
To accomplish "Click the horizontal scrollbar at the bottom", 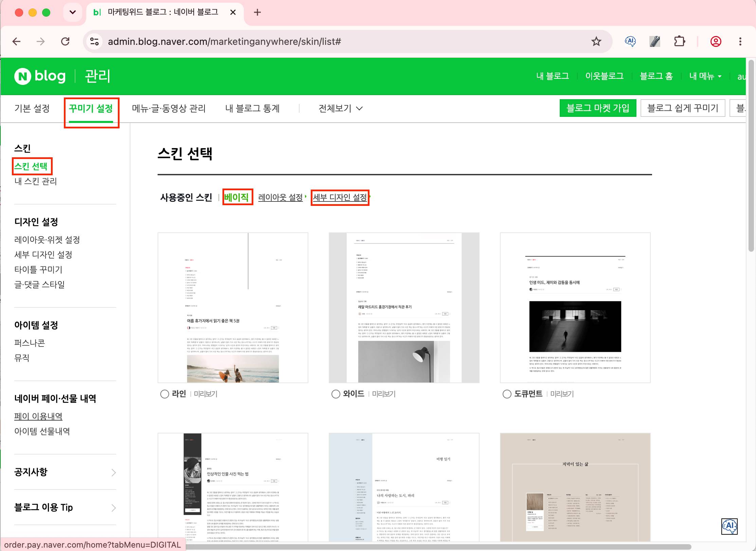I will tap(438, 547).
